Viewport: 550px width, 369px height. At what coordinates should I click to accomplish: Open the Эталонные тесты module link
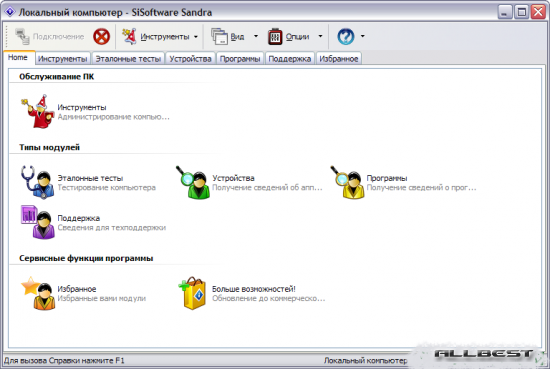coord(90,178)
